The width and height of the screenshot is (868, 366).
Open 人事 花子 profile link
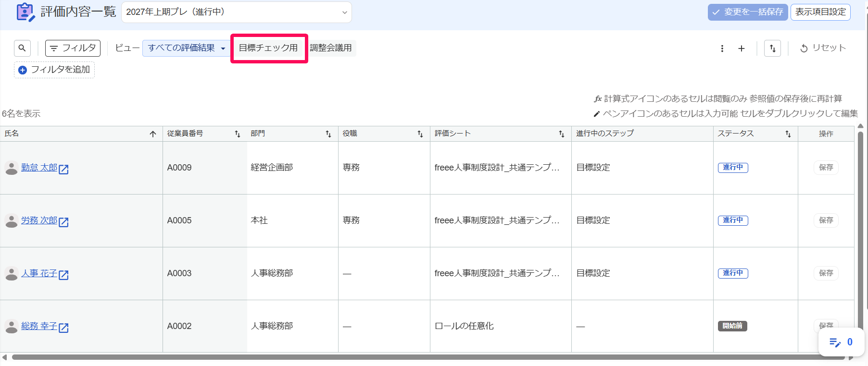click(x=39, y=273)
